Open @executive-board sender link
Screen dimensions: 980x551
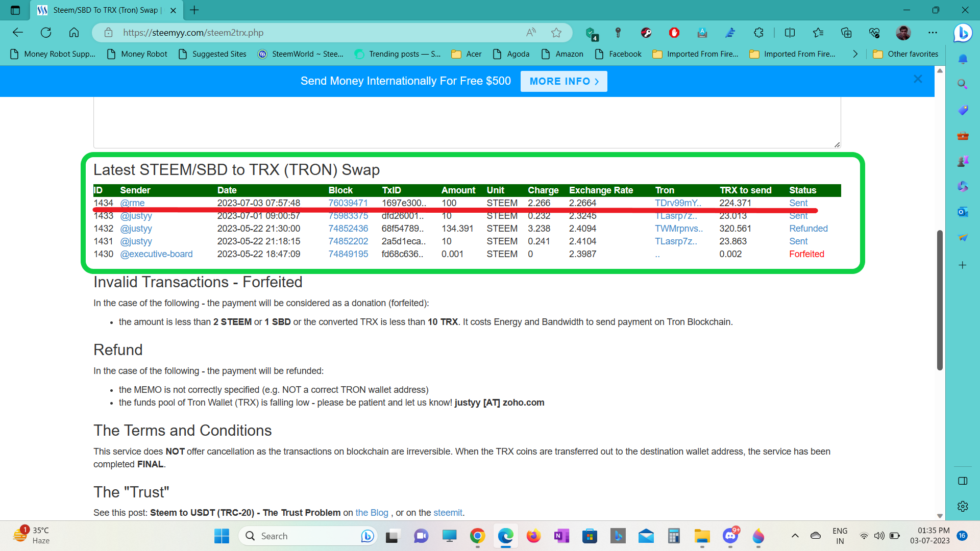tap(156, 254)
